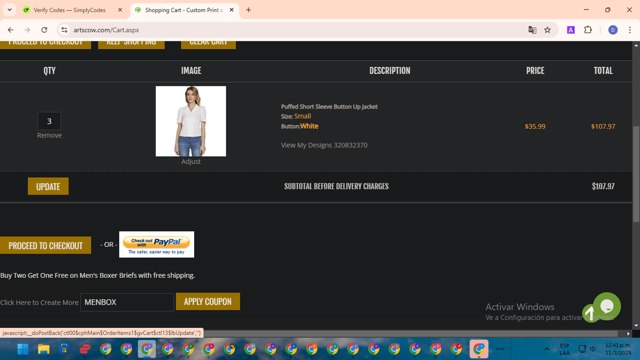Click the Adjust link under the image
Screen dimensions: 640x360
pyautogui.click(x=191, y=162)
